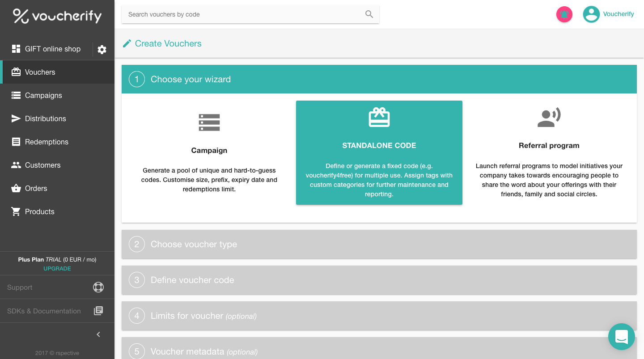The width and height of the screenshot is (644, 359).
Task: Click the Referral program description text
Action: (x=549, y=180)
